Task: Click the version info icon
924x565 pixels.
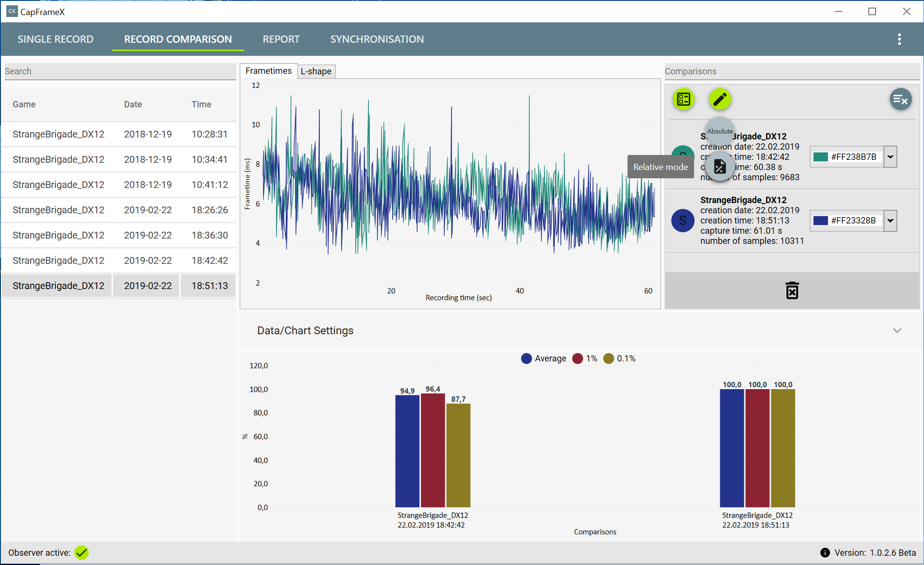Action: (825, 553)
